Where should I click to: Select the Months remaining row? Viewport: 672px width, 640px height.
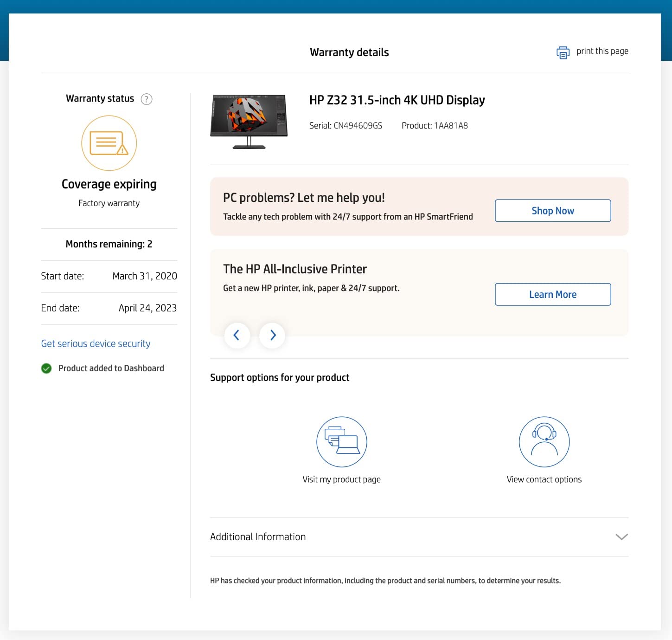(108, 244)
